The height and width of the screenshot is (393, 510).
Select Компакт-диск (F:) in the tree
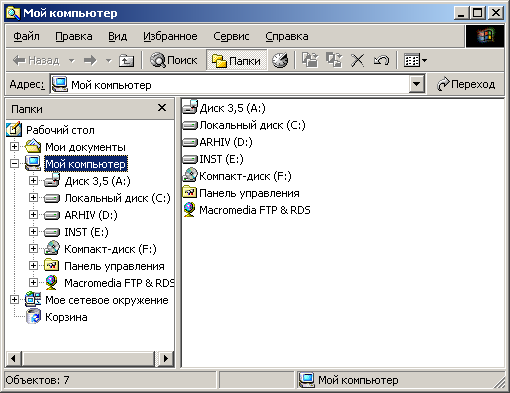point(110,249)
